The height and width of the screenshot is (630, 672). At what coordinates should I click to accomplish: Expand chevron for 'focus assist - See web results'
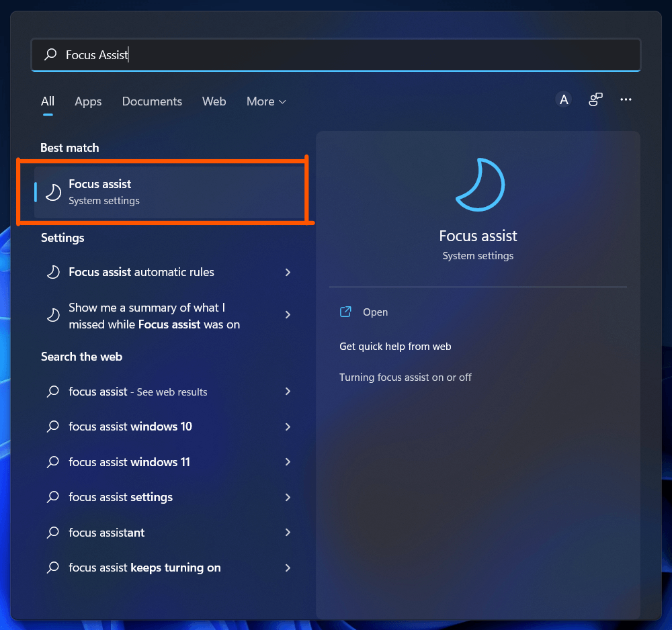coord(288,392)
